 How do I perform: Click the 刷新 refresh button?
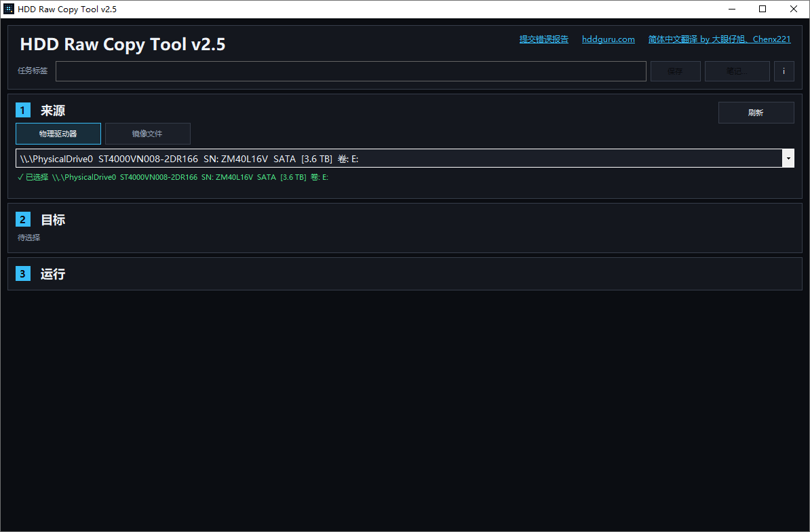point(756,112)
